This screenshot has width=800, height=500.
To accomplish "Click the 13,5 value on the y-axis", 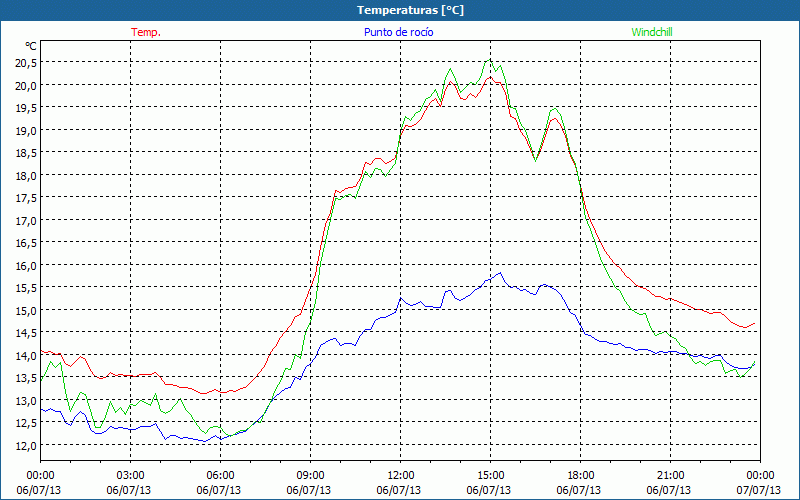I will pos(28,378).
